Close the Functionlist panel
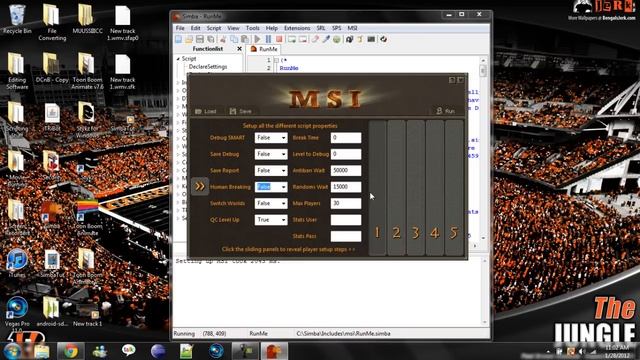Screen dimensions: 640x360 click(x=240, y=49)
